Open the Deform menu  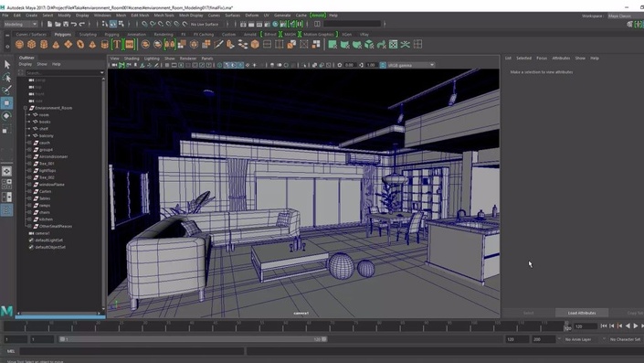[252, 16]
